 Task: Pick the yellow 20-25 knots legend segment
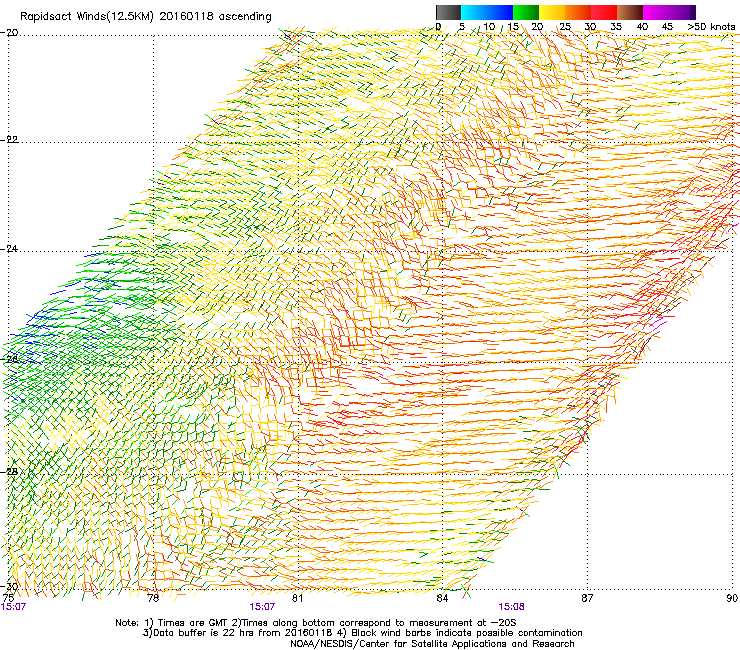coord(552,12)
